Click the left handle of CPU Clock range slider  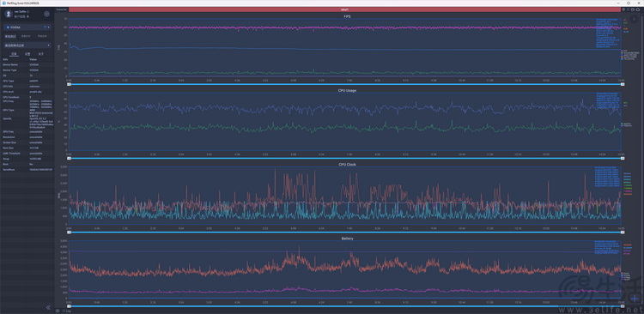[69, 232]
